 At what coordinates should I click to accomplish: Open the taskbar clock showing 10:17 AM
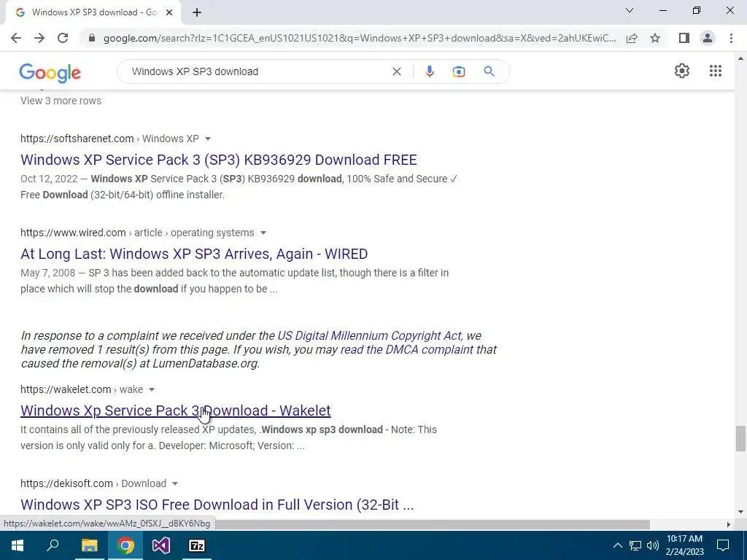684,545
